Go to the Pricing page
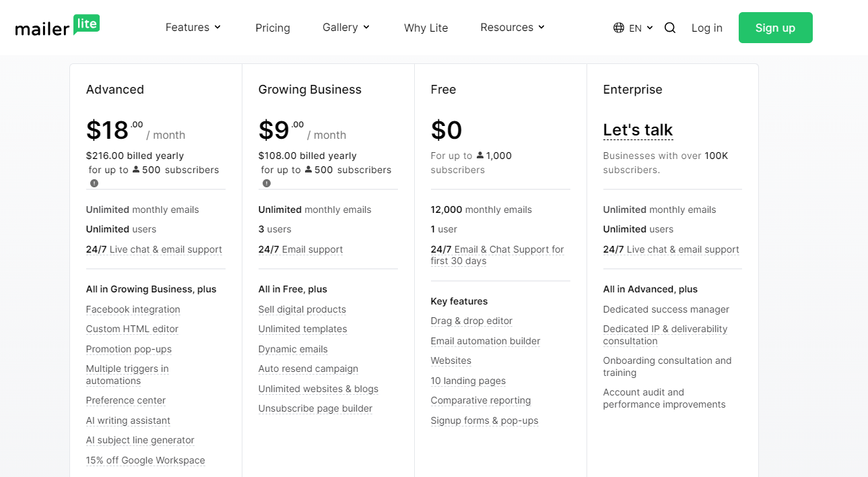 pos(273,28)
